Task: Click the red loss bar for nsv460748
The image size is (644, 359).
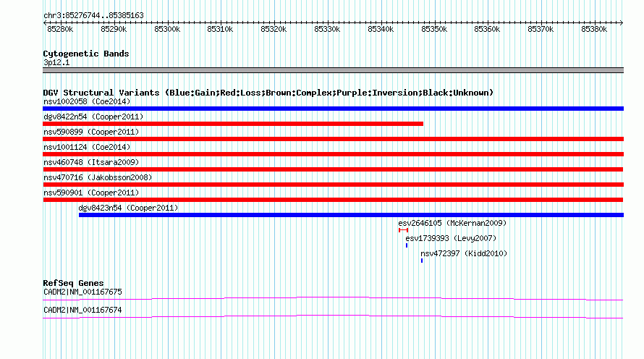Action: coord(333,169)
